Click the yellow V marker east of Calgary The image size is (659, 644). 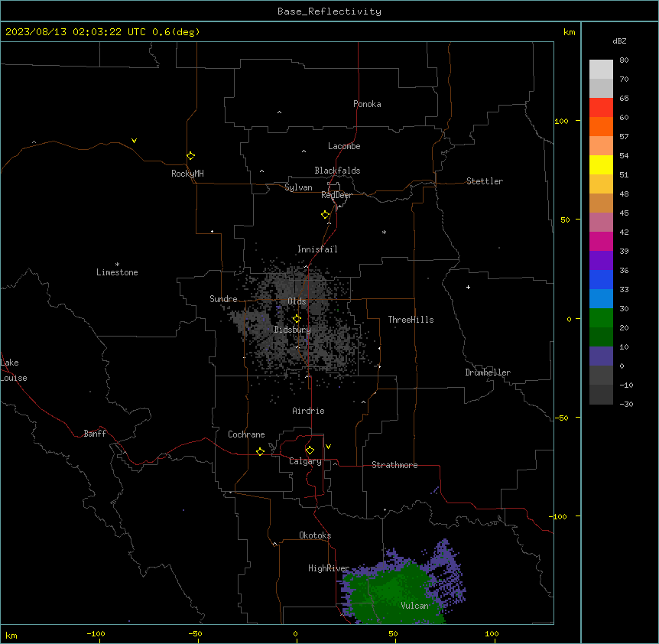[328, 447]
